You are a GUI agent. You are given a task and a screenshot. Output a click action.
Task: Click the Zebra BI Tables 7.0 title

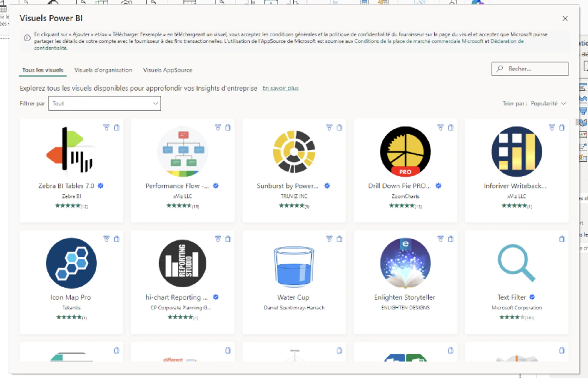click(x=66, y=186)
